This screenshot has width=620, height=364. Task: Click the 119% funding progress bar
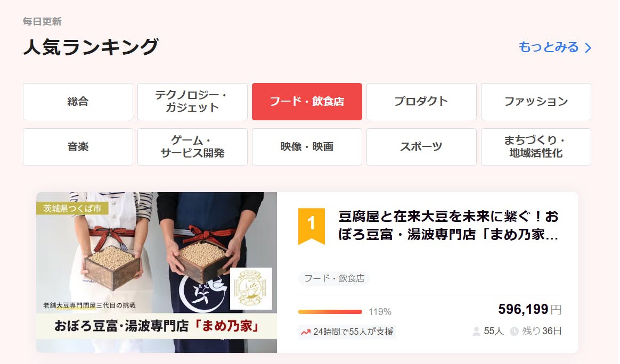(330, 312)
